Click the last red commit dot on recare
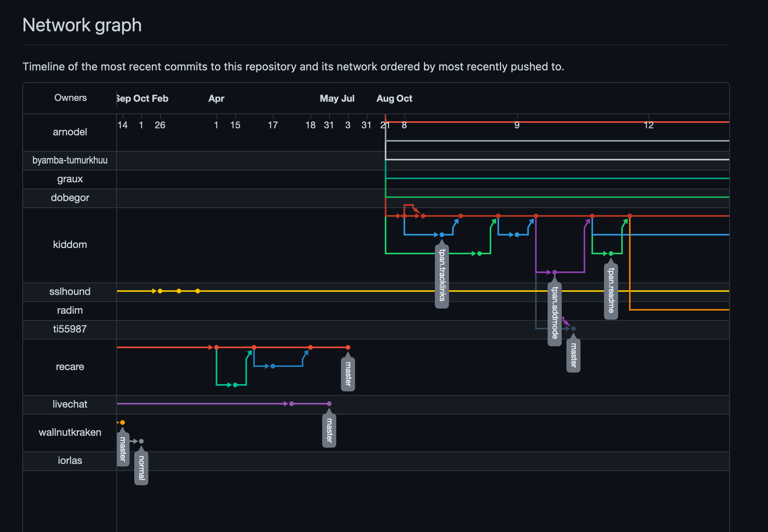Viewport: 768px width, 532px height. pos(348,347)
